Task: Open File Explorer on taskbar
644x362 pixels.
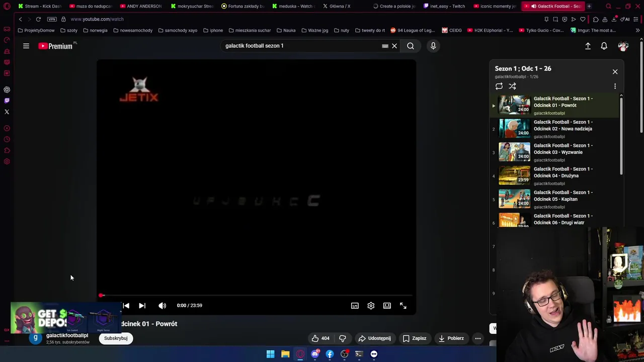Action: [x=285, y=354]
